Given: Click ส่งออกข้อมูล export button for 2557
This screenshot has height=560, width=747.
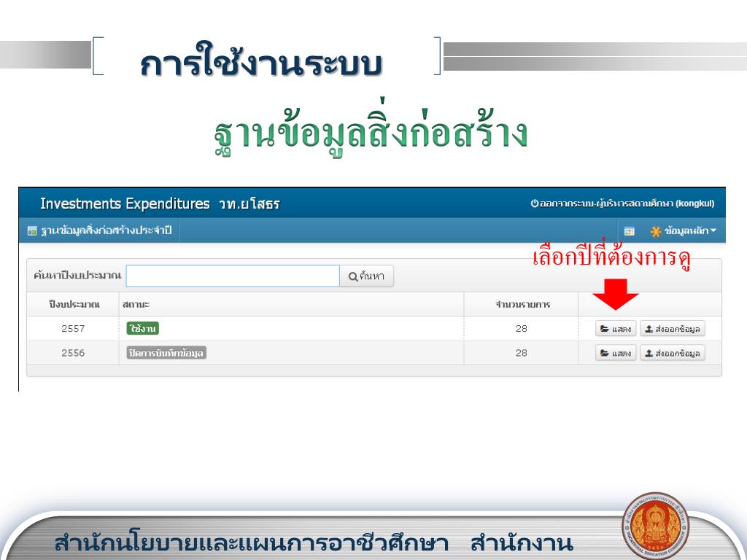Looking at the screenshot, I should pyautogui.click(x=672, y=329).
